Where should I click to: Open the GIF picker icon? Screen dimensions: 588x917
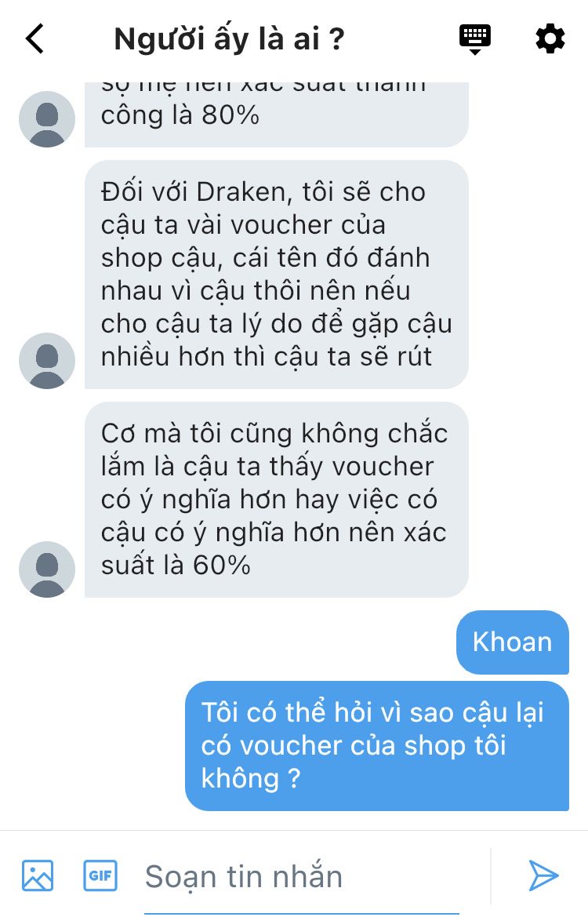pos(100,875)
